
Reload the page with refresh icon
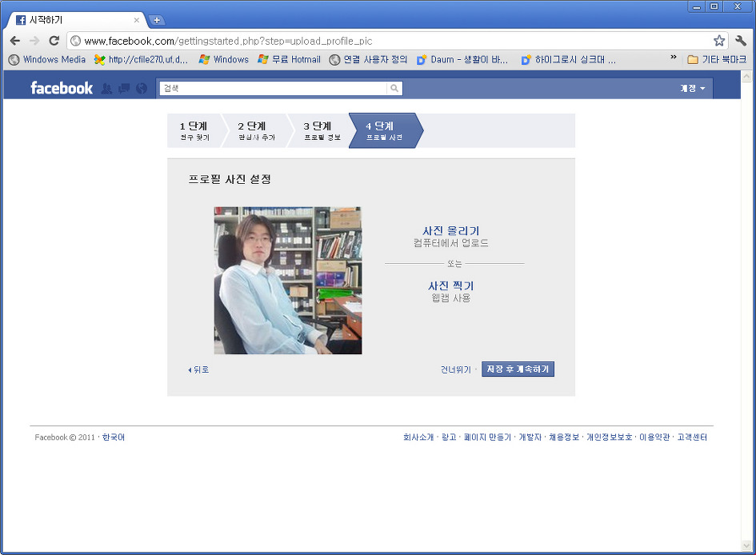tap(54, 41)
